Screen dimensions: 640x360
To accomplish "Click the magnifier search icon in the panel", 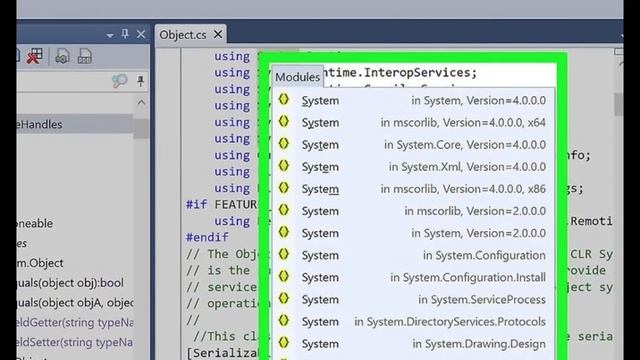I will (x=120, y=81).
